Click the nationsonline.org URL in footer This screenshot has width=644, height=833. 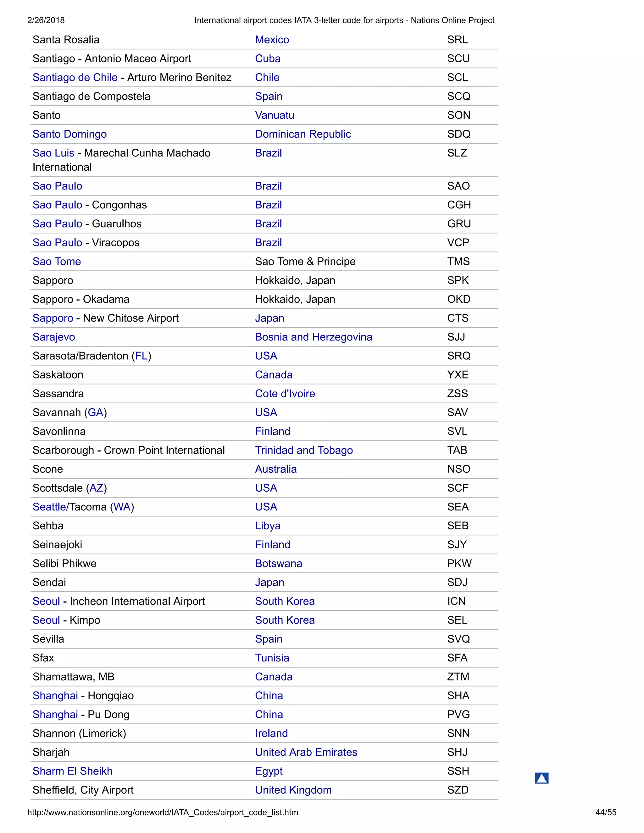coord(163,812)
